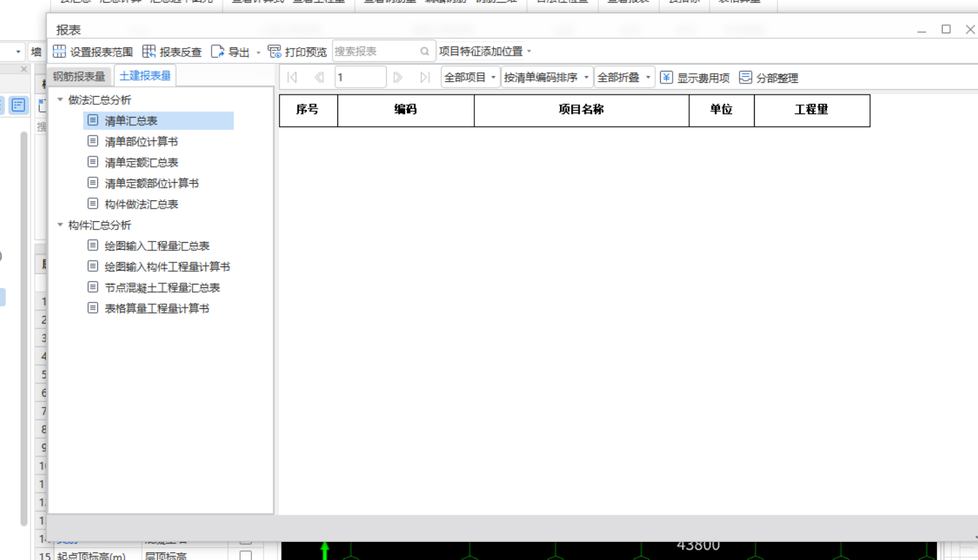Viewport: 978px width, 560px height.
Task: Switch to 钢筋报表量 tab
Action: [79, 77]
